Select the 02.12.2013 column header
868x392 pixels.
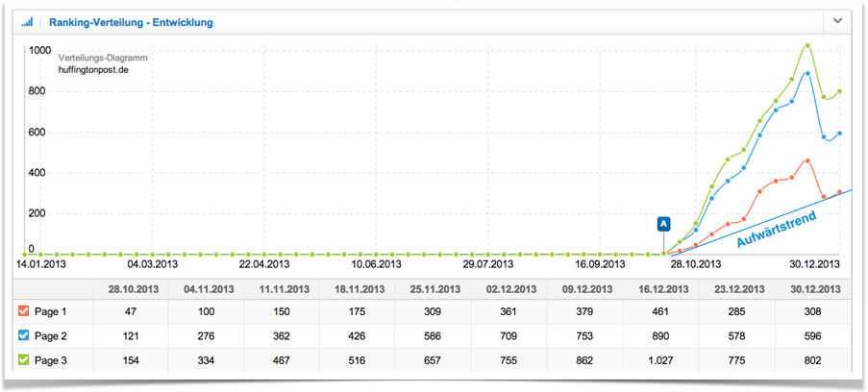click(x=511, y=288)
